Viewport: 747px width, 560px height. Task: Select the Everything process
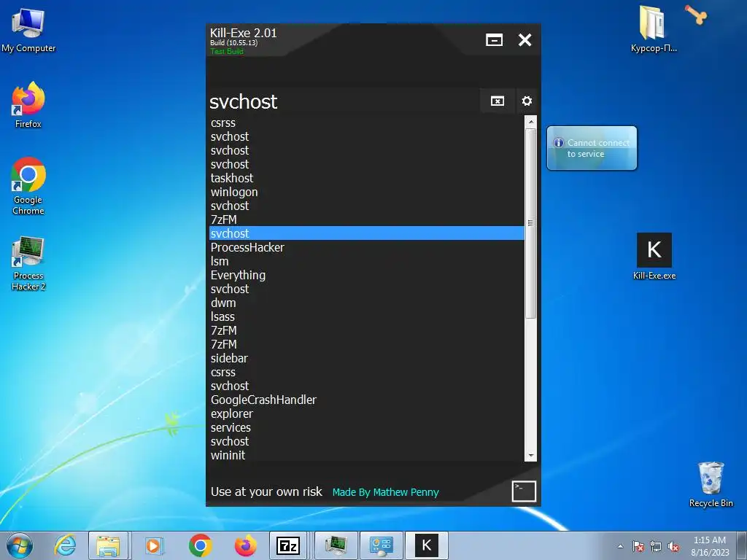[366, 275]
